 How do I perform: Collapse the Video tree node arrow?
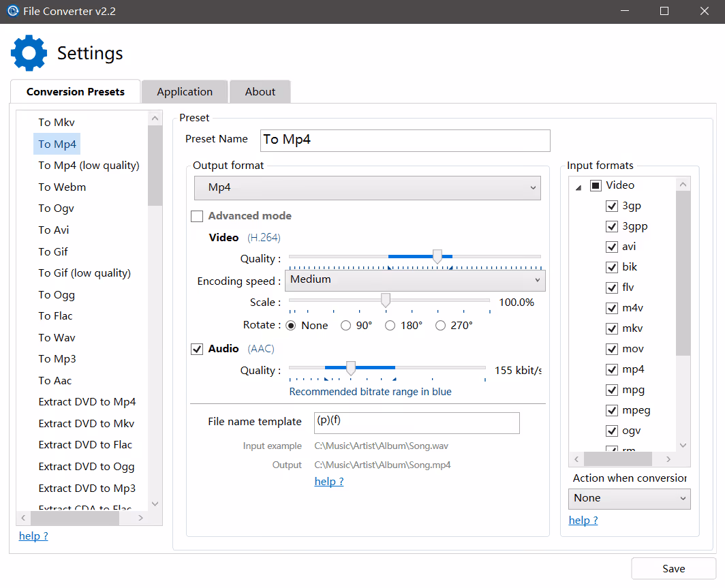pyautogui.click(x=579, y=186)
